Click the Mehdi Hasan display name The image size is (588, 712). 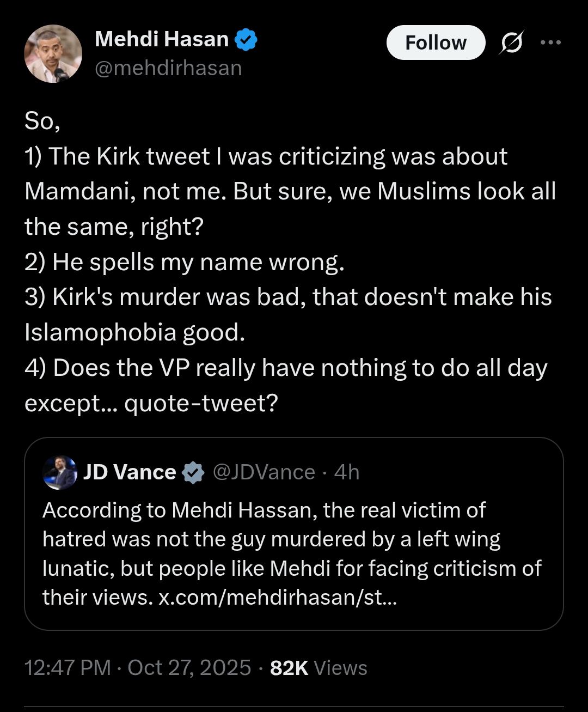[162, 39]
